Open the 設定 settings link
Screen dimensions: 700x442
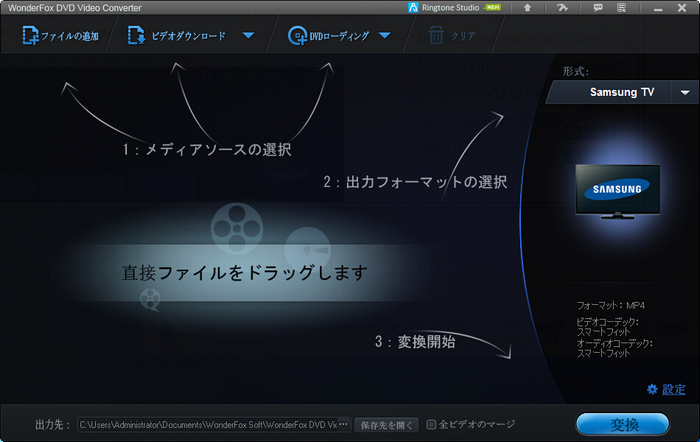(674, 389)
